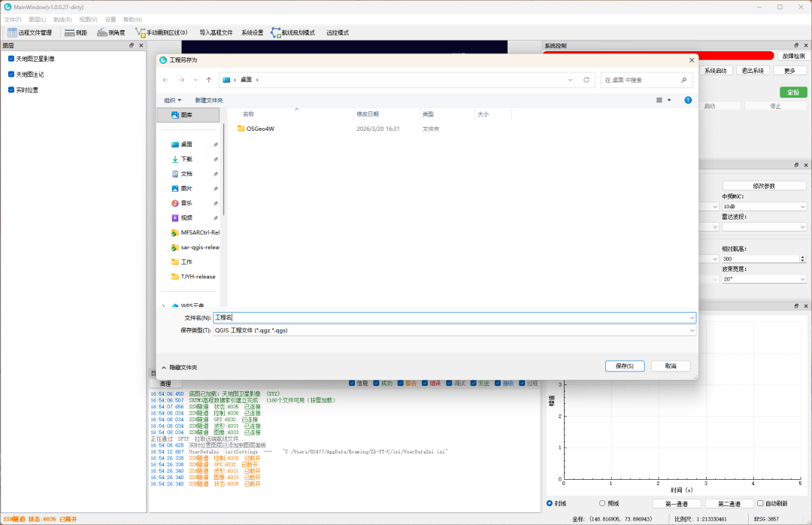Screen dimensions: 812x525
Task: Close the 图层 layers panel
Action: [x=141, y=46]
